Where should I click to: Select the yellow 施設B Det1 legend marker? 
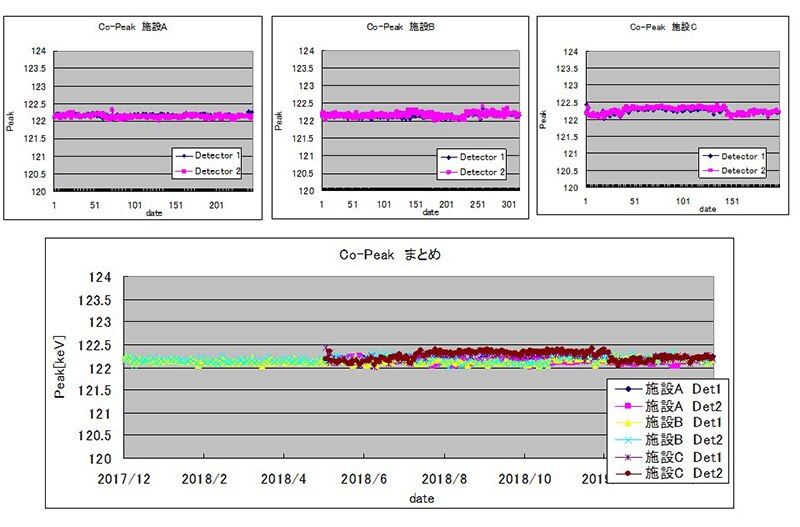coord(626,424)
